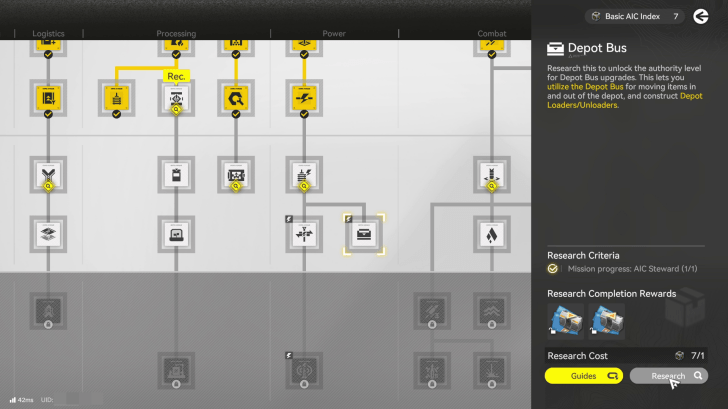Jump to the Logistics category header
Viewport: 728px width, 409px height.
tap(48, 34)
